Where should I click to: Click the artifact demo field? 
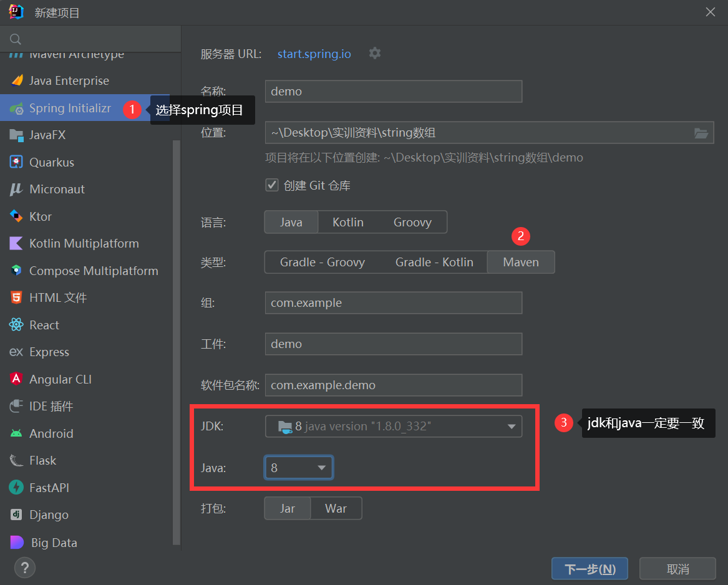(394, 344)
